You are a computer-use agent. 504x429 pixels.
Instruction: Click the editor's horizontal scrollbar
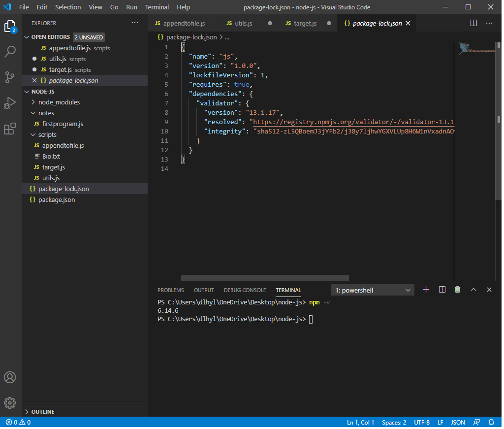click(264, 278)
